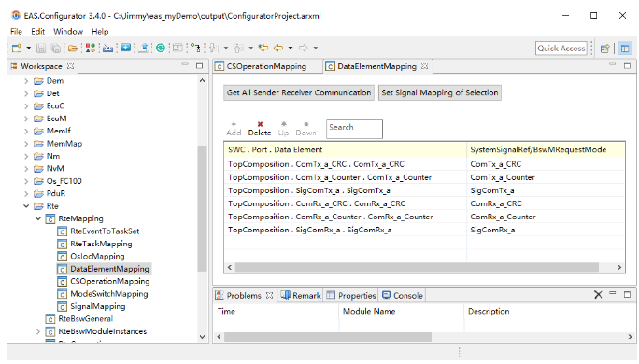Click the grayed window layout toolbar icon
The height and width of the screenshot is (364, 639).
(177, 48)
